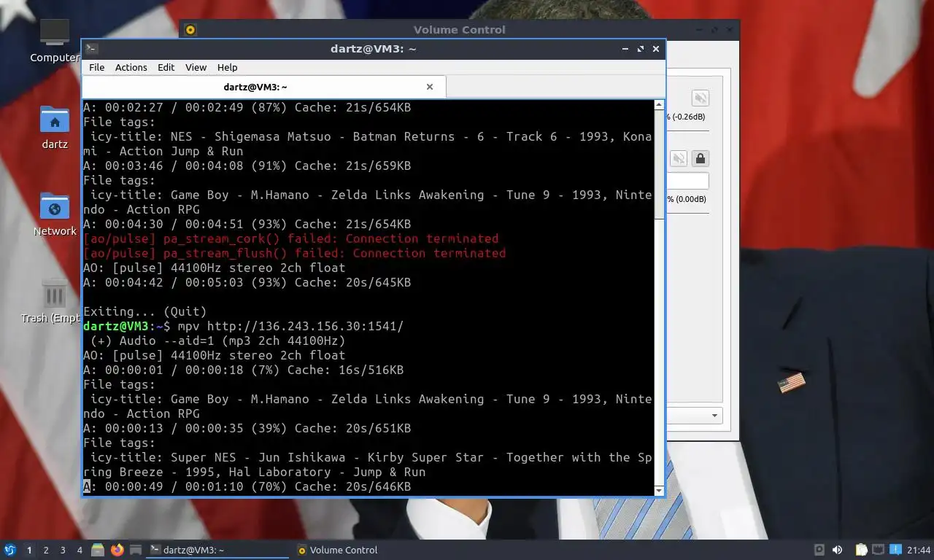Image resolution: width=934 pixels, height=560 pixels.
Task: Switch to workspace 2 in the pager
Action: 46,550
